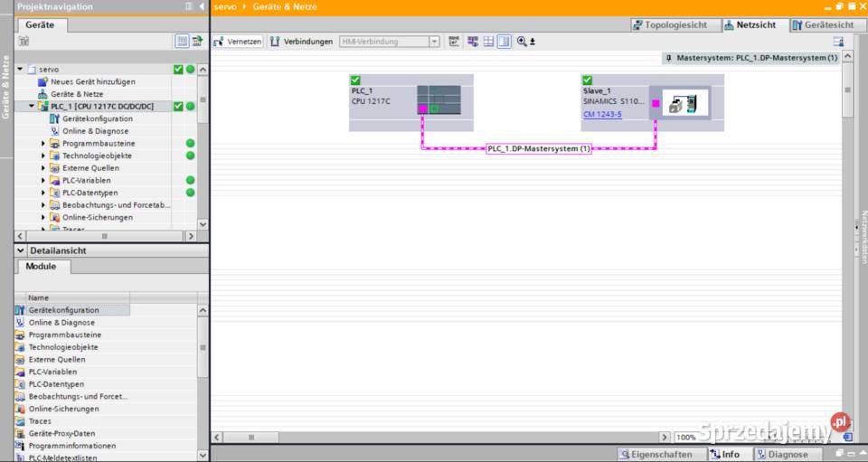Expand the Programmbausteine tree node

43,144
